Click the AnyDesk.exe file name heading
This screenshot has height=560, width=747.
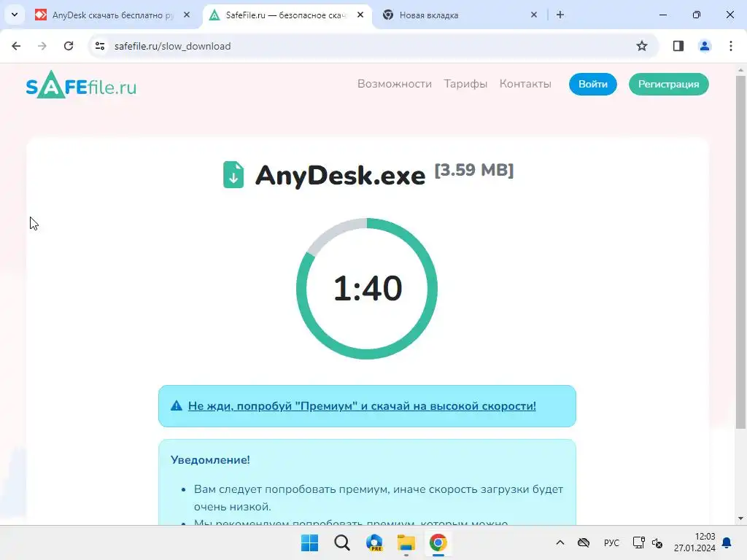(x=340, y=175)
